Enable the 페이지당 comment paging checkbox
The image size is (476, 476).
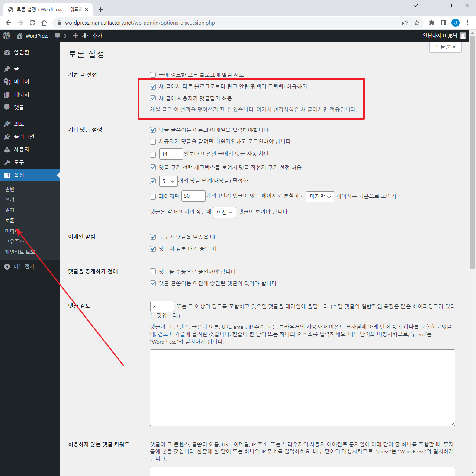(x=153, y=197)
